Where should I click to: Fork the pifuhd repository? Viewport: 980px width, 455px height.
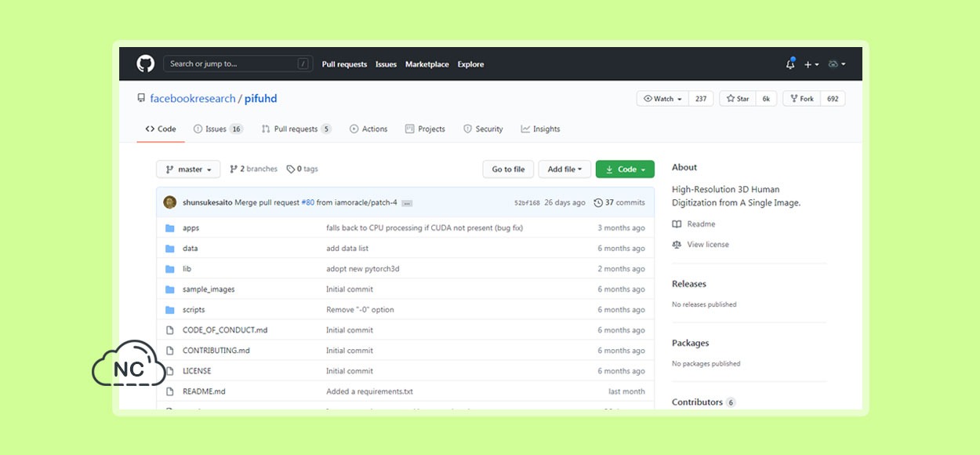tap(802, 99)
